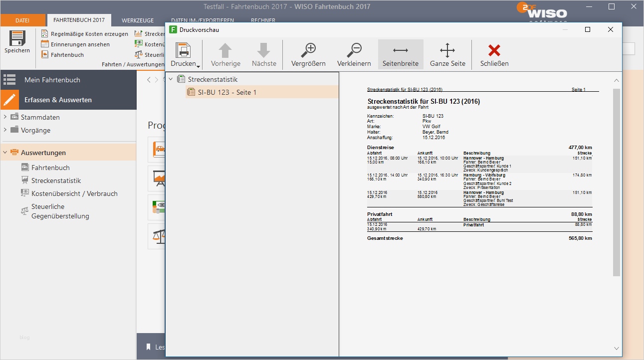Switch to WERKZEUGE ribbon tab

[138, 20]
